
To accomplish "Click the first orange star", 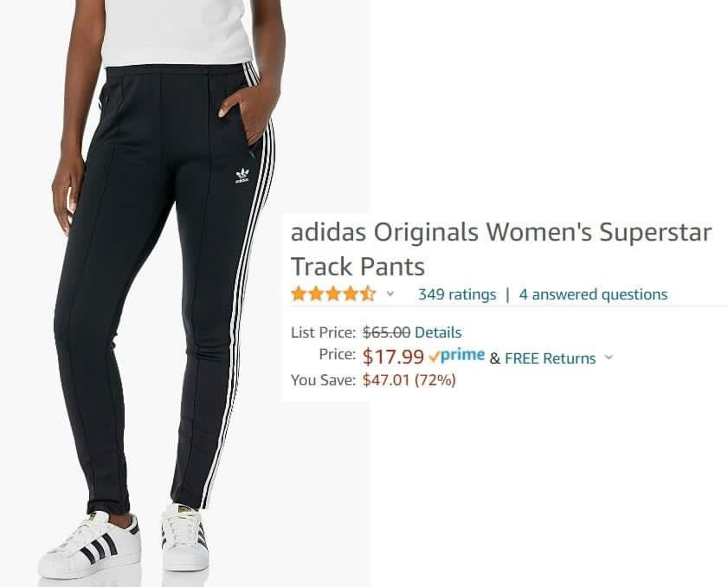I will 299,294.
